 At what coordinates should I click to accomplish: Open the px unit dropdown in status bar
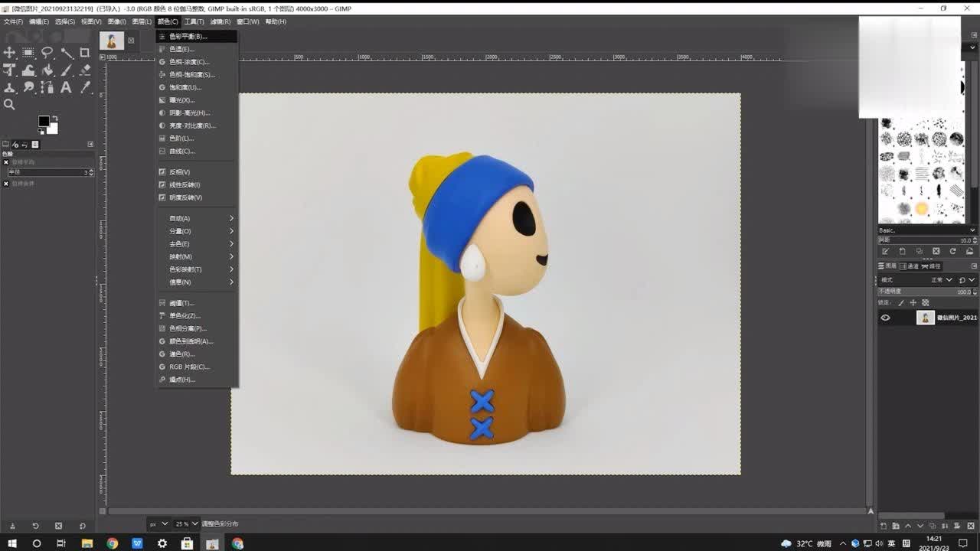158,524
